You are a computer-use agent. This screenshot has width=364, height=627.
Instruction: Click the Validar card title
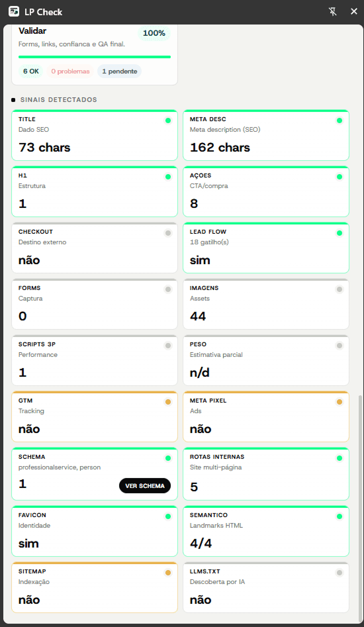point(32,31)
